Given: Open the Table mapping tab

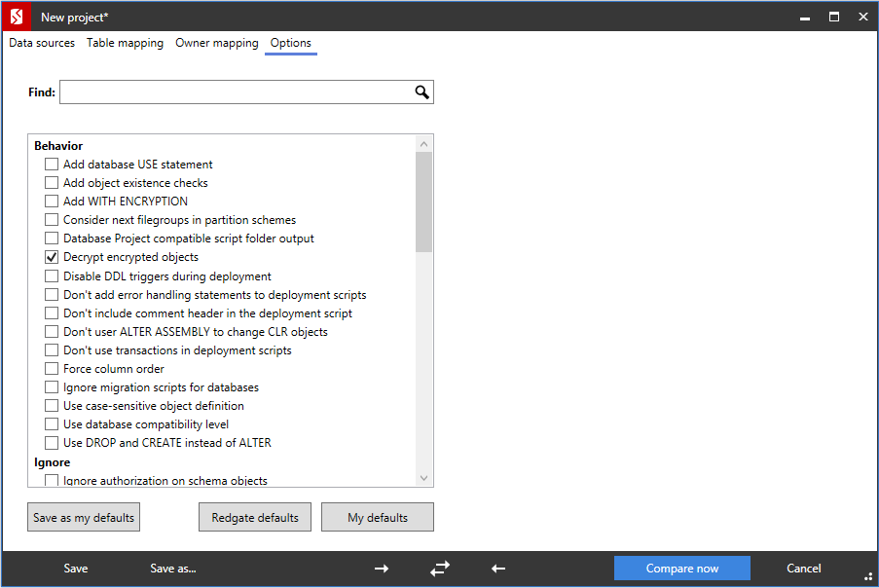Looking at the screenshot, I should 125,43.
